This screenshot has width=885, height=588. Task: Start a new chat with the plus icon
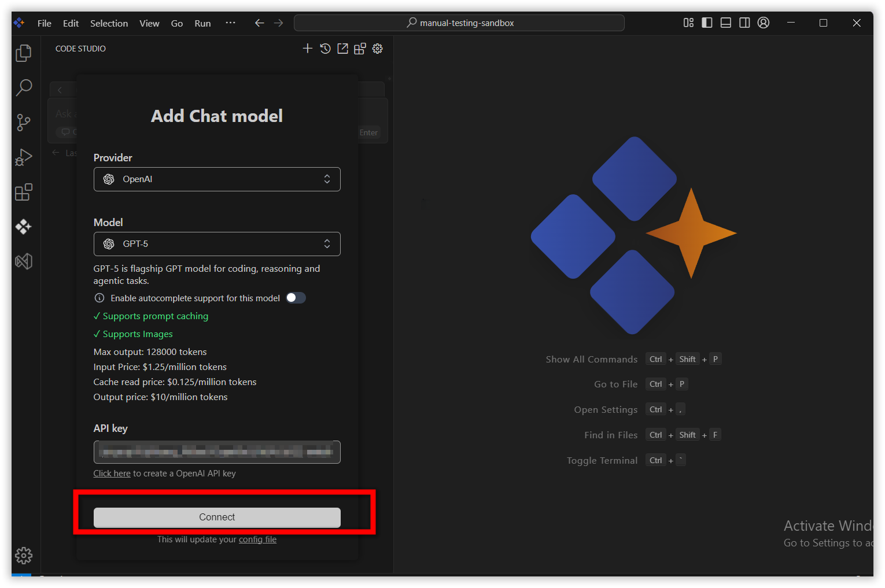click(x=307, y=49)
